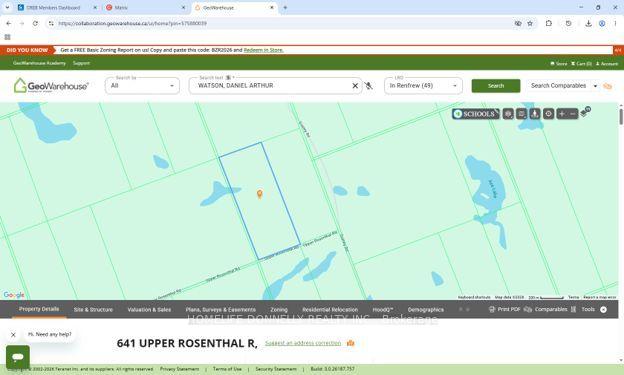
Task: Open the green chat widget button
Action: (18, 357)
